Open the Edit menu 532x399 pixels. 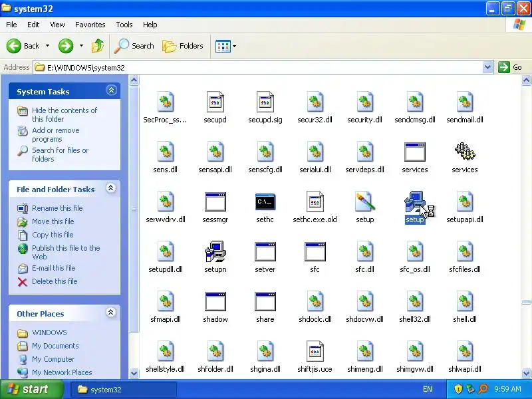[x=33, y=25]
